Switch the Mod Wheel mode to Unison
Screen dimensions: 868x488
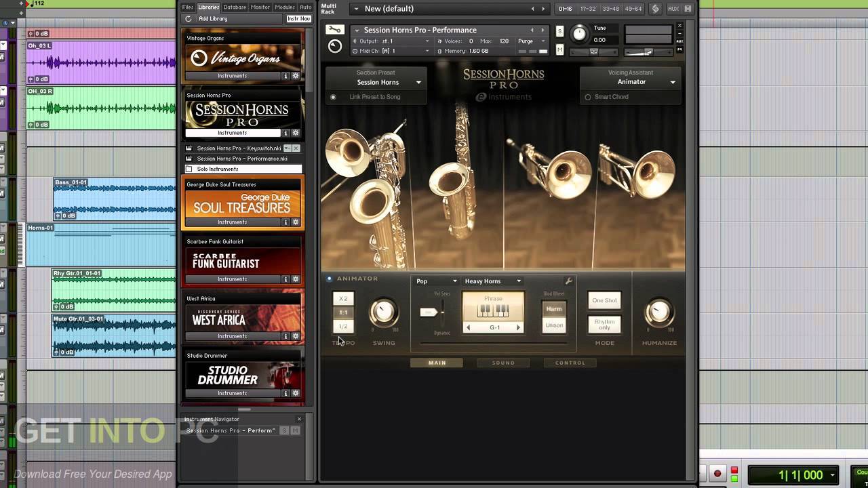pyautogui.click(x=554, y=325)
